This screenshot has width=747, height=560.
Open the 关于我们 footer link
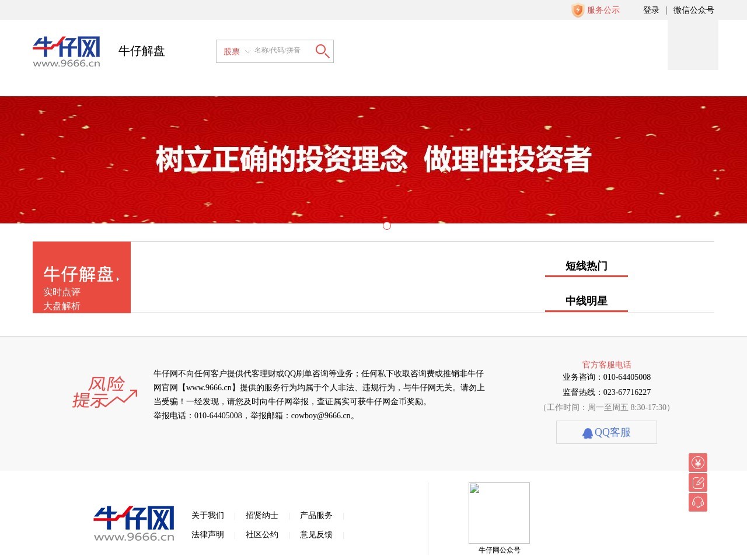tap(208, 516)
